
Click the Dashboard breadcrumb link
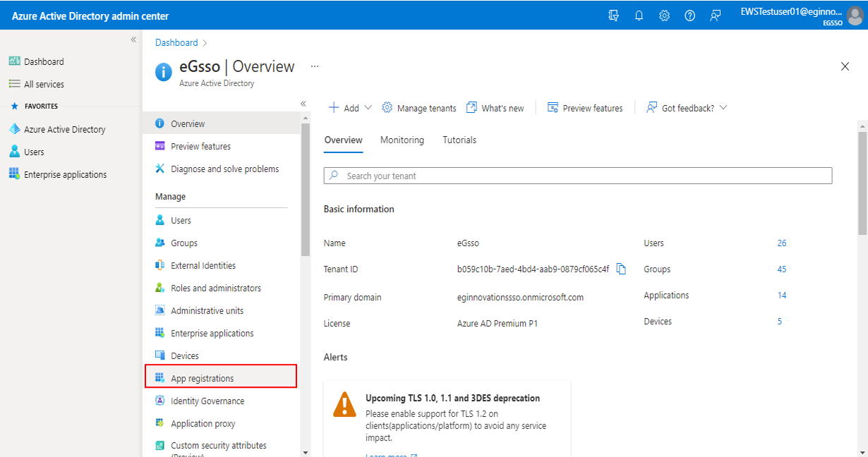coord(176,42)
